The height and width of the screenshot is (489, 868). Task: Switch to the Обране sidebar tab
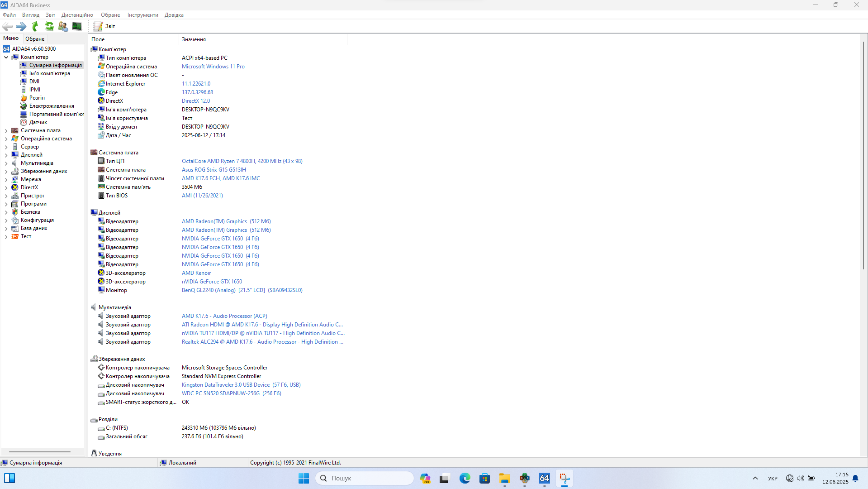[x=35, y=39]
